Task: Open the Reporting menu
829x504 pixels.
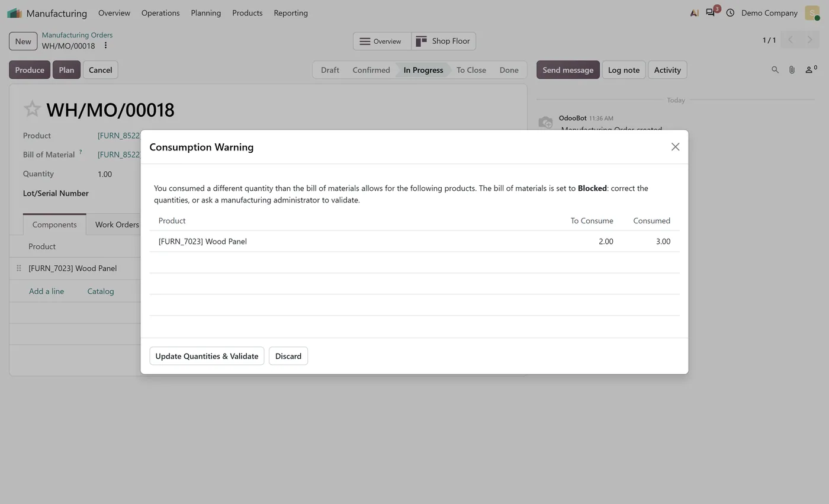Action: click(291, 13)
